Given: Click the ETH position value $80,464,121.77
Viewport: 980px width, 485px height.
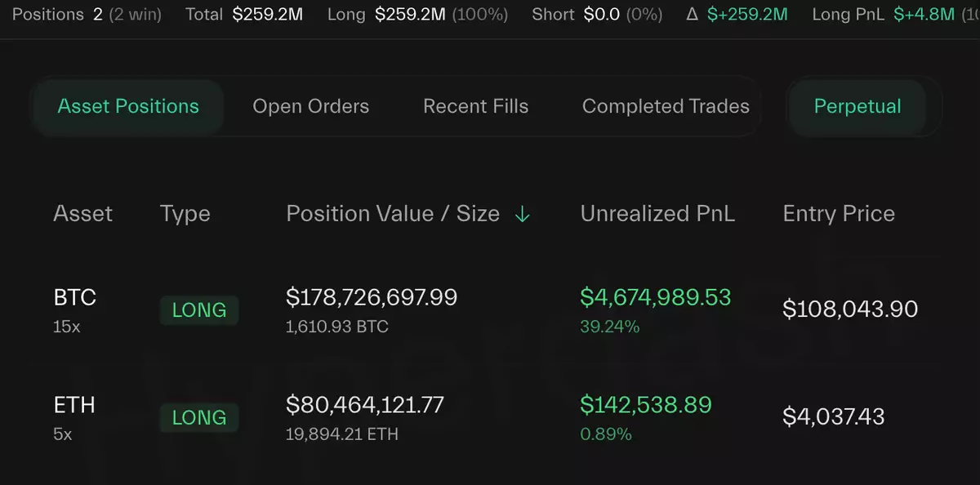Looking at the screenshot, I should click(x=365, y=404).
